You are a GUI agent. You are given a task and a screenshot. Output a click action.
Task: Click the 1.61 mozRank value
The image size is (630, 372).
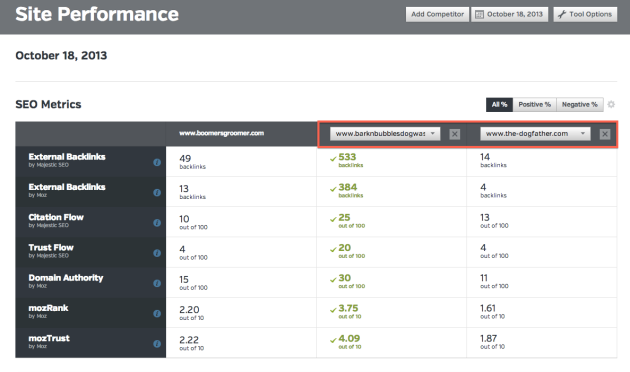click(488, 309)
